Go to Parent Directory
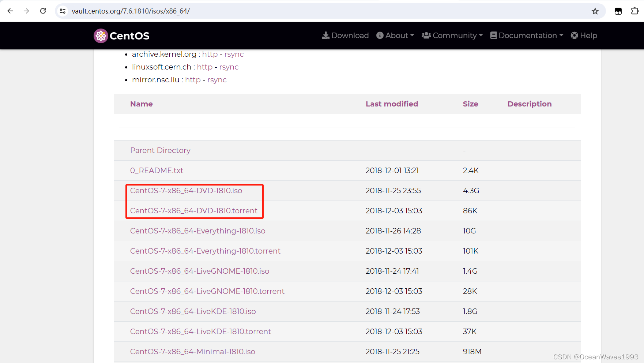The image size is (644, 363). tap(160, 150)
